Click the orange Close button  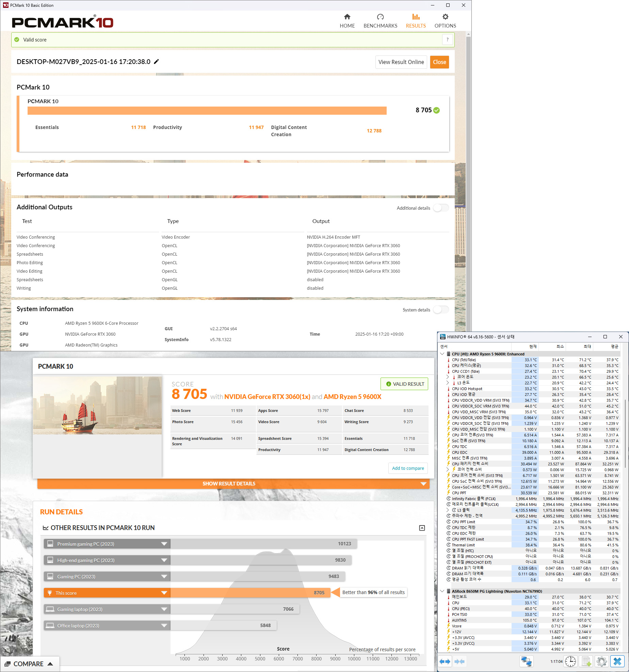click(439, 62)
